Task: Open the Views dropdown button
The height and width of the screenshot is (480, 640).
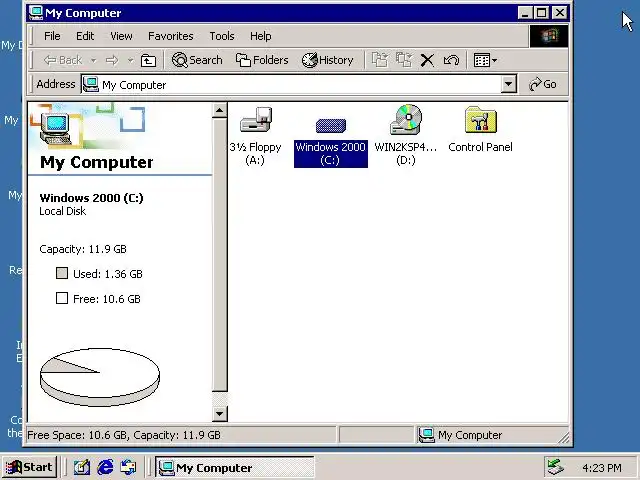Action: (x=485, y=60)
